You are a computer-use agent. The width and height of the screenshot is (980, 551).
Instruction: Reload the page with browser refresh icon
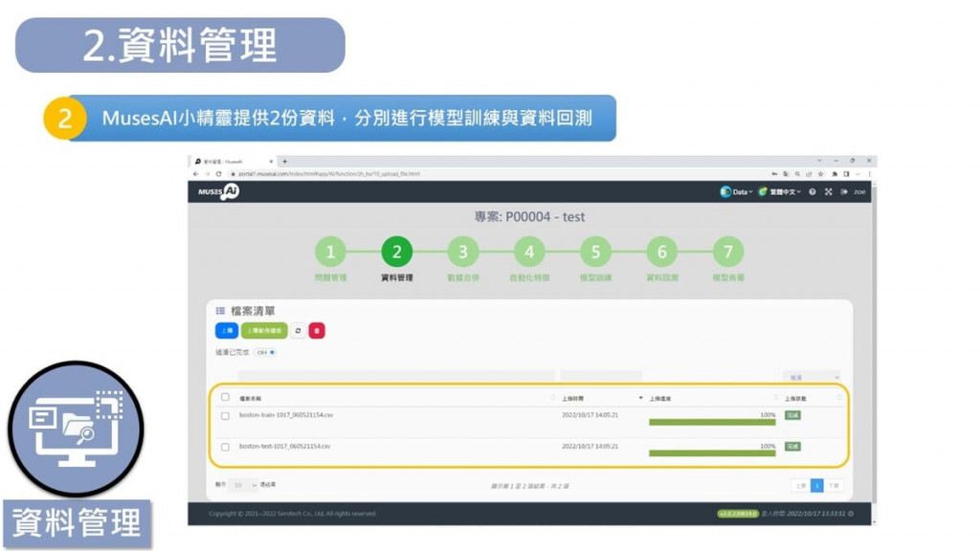(x=219, y=174)
